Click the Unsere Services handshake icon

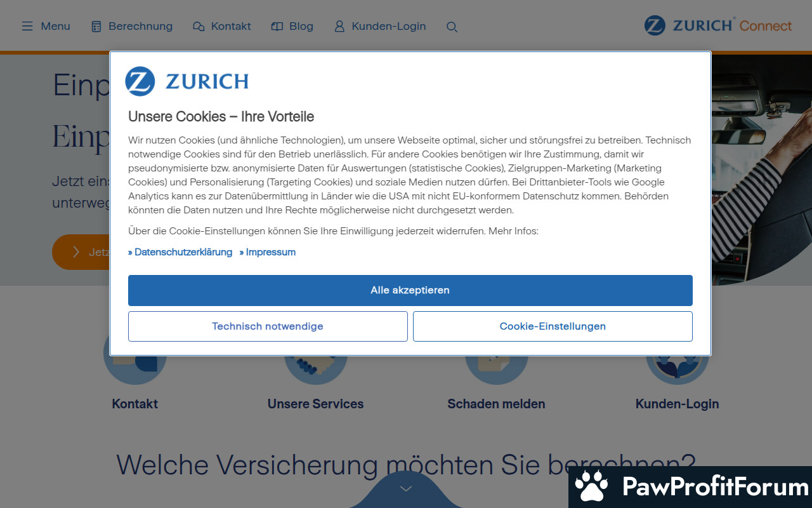(315, 370)
